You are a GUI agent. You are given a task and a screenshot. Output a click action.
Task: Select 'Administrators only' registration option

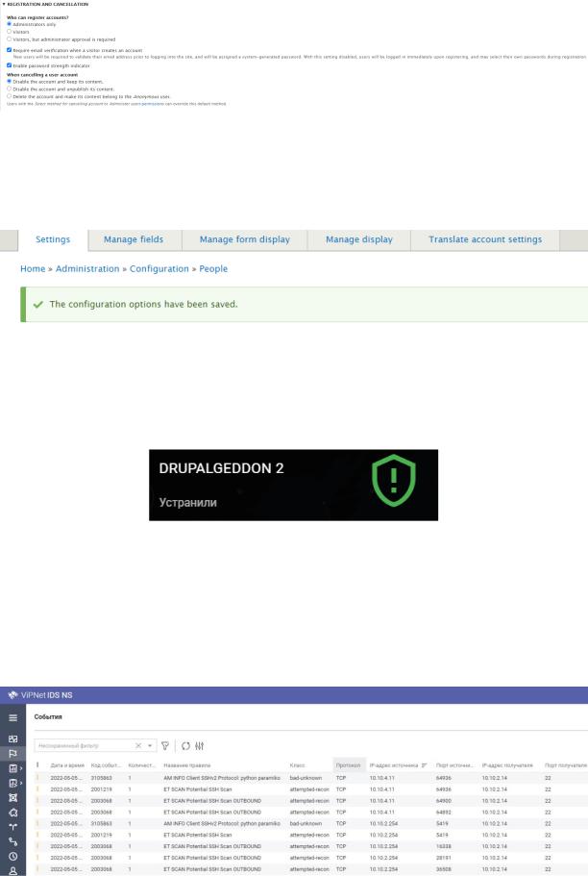point(9,24)
